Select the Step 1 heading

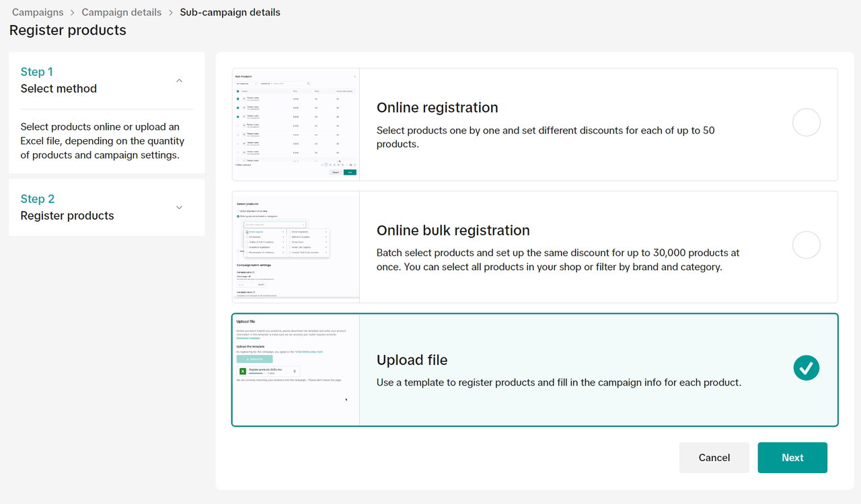[x=37, y=72]
